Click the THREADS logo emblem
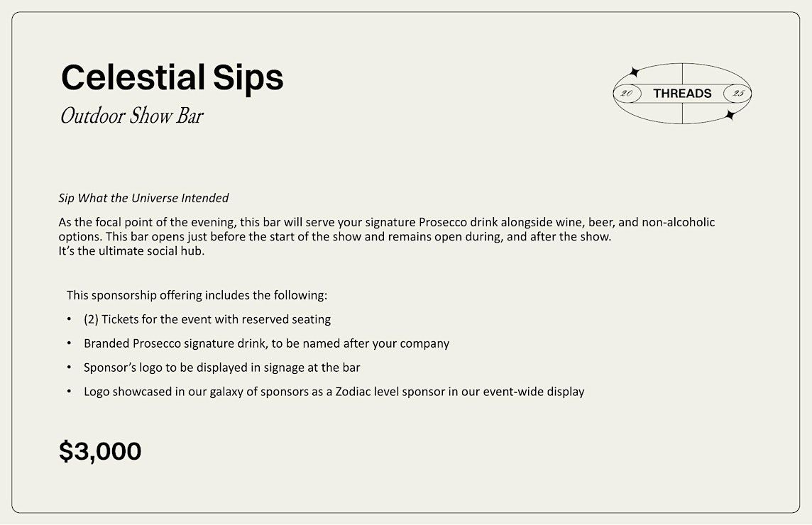 [x=682, y=94]
